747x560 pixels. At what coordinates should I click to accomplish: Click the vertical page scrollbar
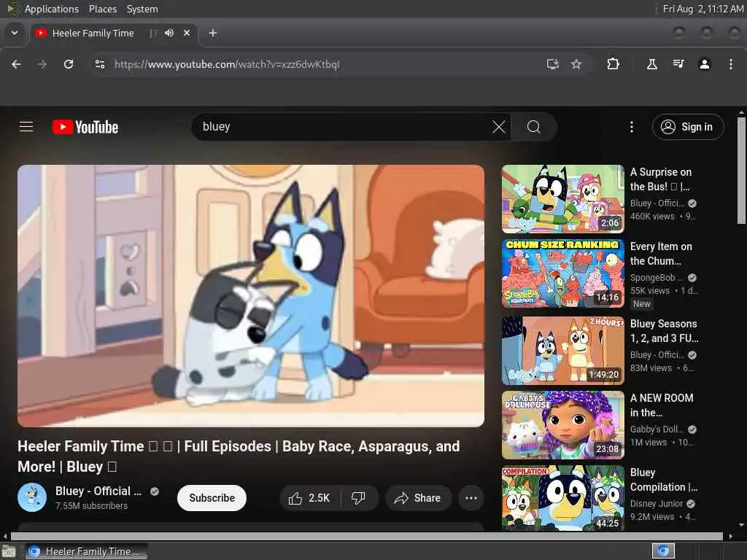click(x=741, y=172)
